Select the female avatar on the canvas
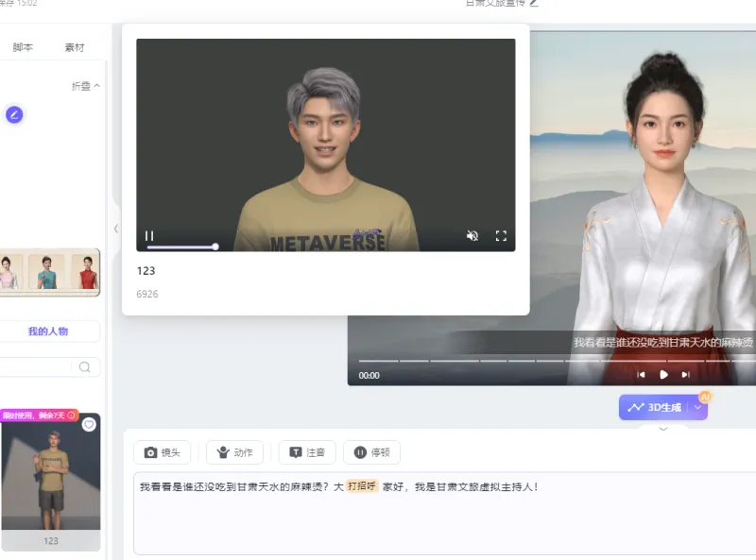The image size is (756, 560). (x=662, y=217)
